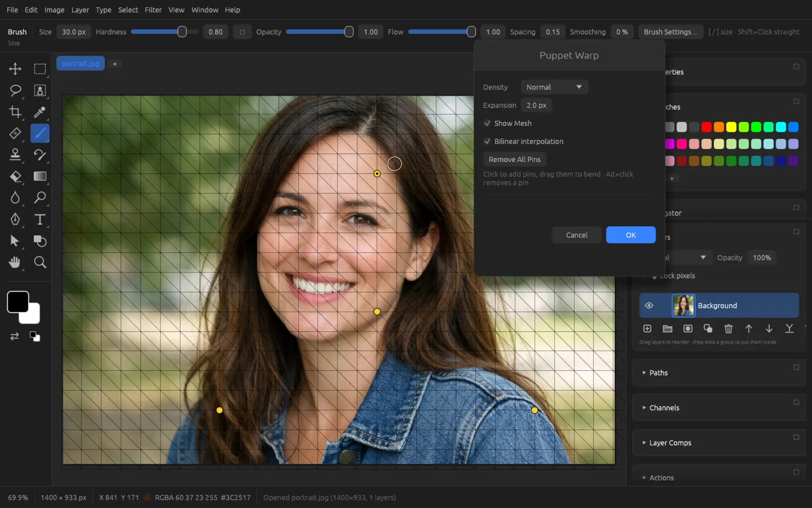Select the Gradient tool
Image resolution: width=812 pixels, height=508 pixels.
pos(40,176)
